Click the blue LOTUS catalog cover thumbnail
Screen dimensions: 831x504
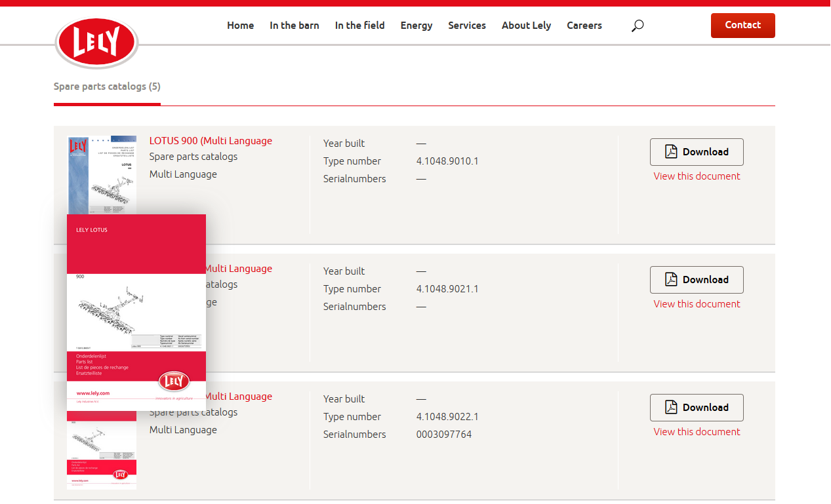(102, 175)
